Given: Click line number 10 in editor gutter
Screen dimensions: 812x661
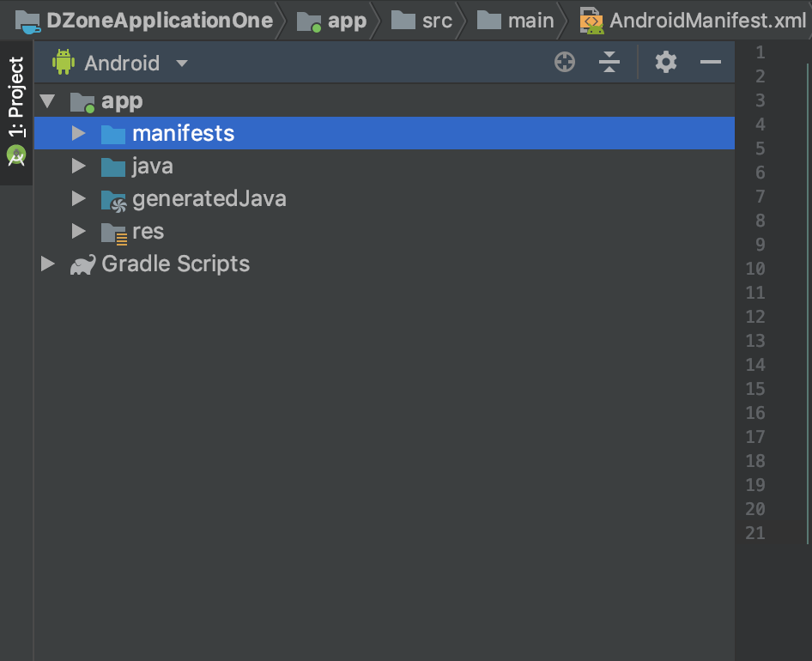Looking at the screenshot, I should [x=754, y=269].
